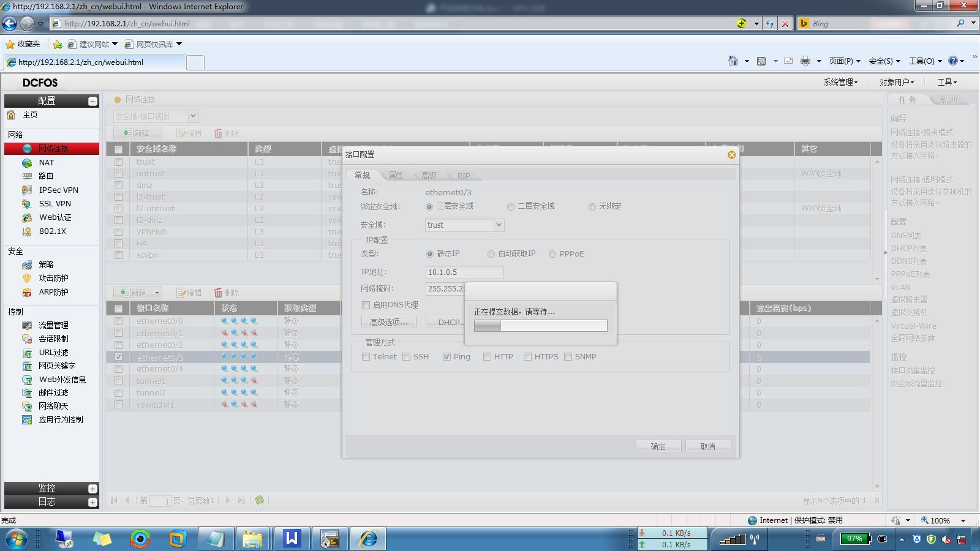The height and width of the screenshot is (551, 980).
Task: Close the 接口配置 dialog with orange X
Action: click(x=731, y=155)
